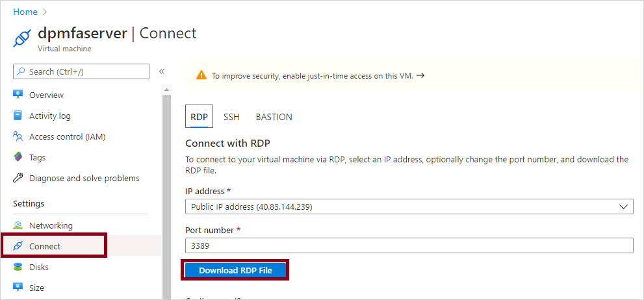This screenshot has height=300, width=644.
Task: Click Download RDP File button
Action: 235,270
